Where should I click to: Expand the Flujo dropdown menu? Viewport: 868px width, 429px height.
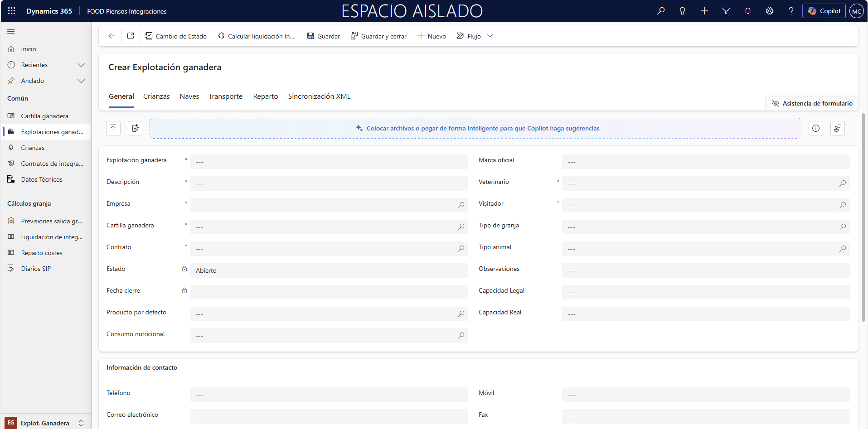(490, 36)
